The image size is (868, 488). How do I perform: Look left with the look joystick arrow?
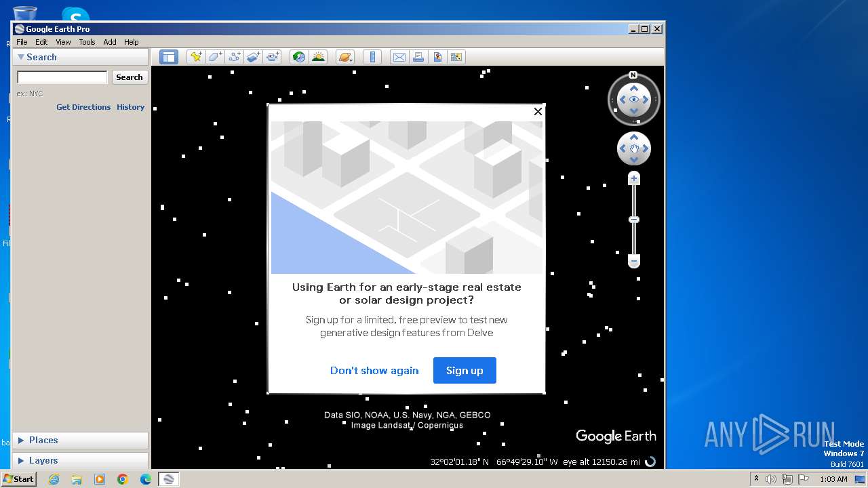(x=622, y=100)
